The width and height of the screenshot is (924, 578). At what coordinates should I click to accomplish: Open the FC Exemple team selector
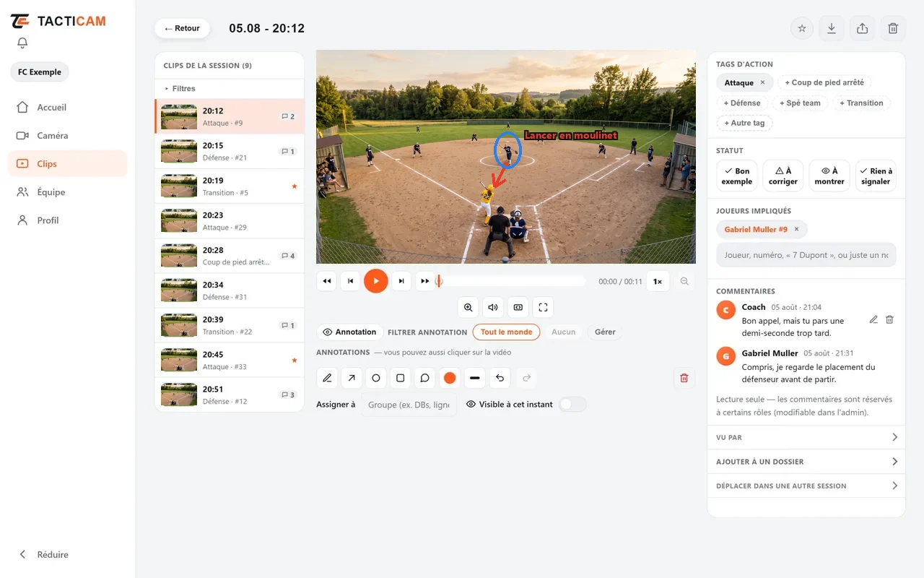click(40, 72)
